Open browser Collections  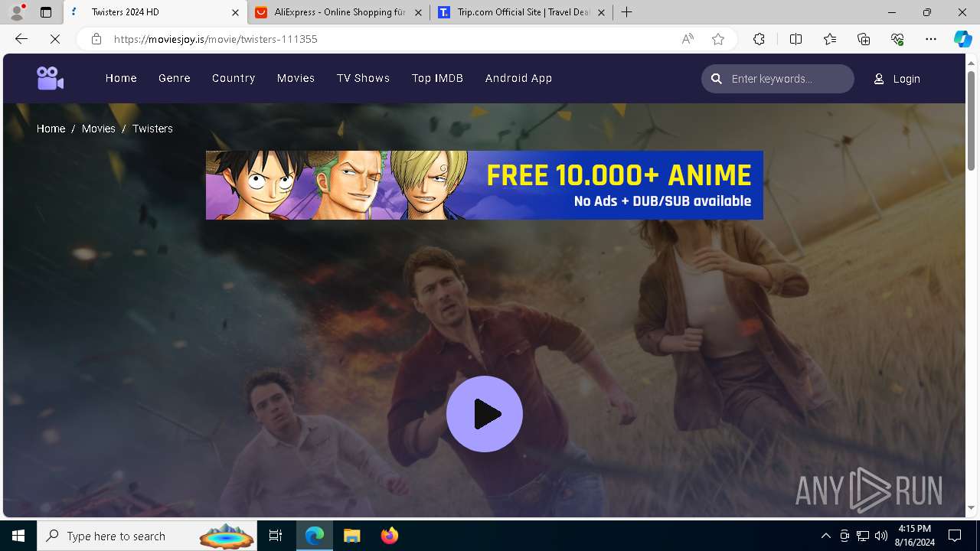tap(864, 39)
